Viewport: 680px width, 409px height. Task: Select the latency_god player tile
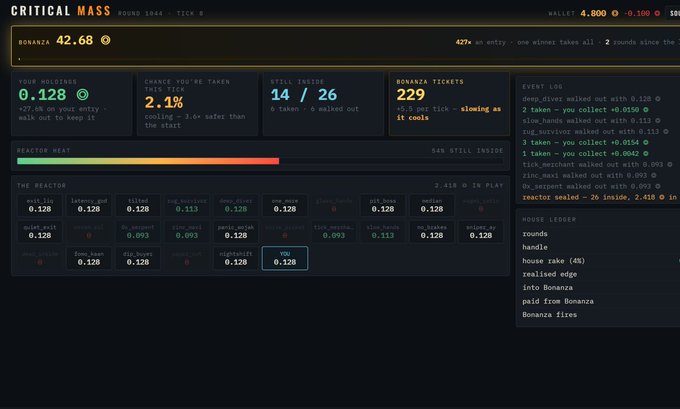pyautogui.click(x=89, y=205)
